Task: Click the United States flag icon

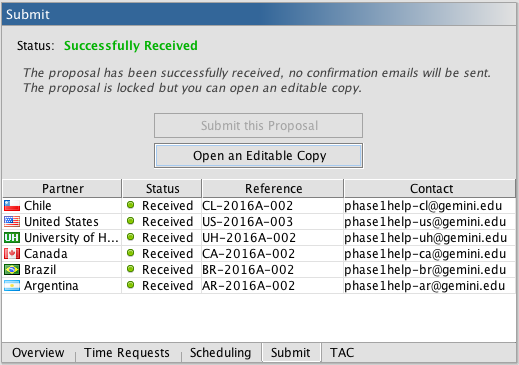Action: pos(12,222)
